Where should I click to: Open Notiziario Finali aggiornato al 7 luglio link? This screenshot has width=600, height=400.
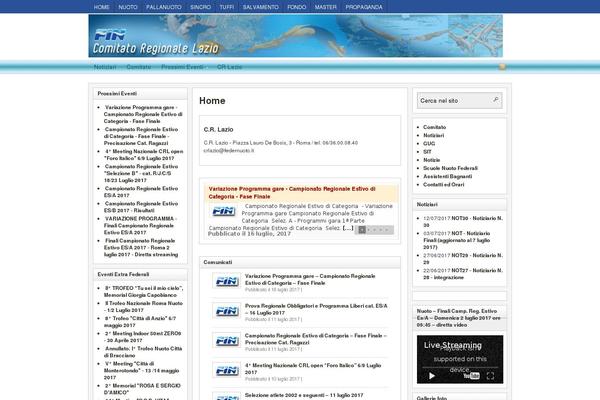coord(457,240)
